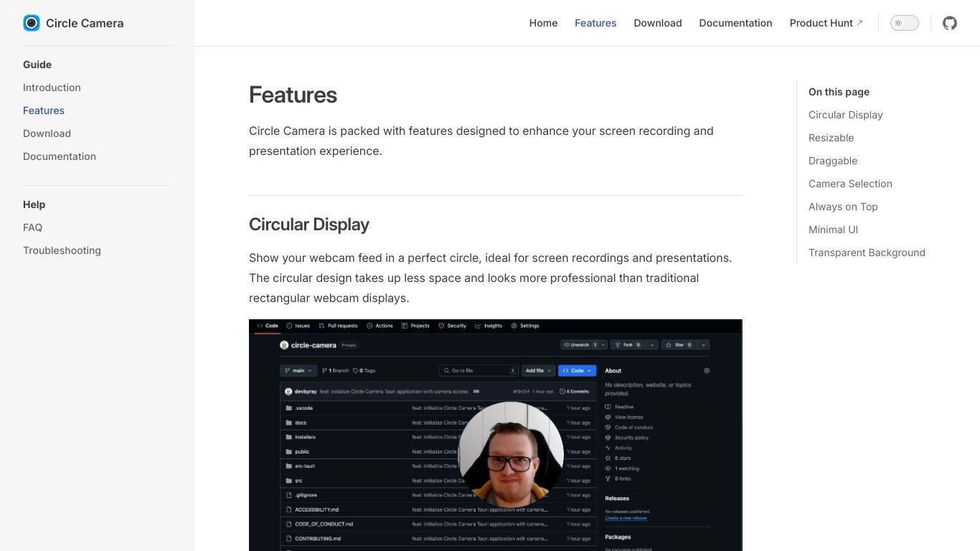Image resolution: width=980 pixels, height=551 pixels.
Task: Select Features in sidebar guide
Action: tap(44, 110)
